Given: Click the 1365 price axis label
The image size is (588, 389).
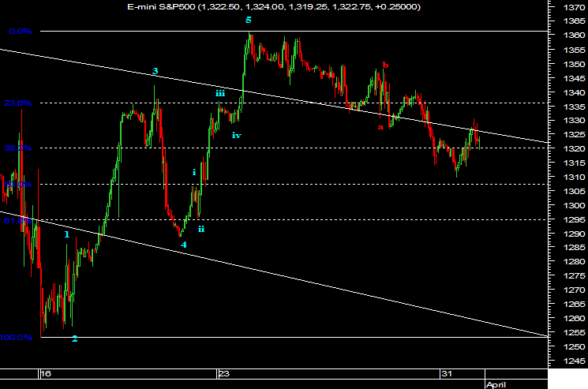Looking at the screenshot, I should 574,21.
